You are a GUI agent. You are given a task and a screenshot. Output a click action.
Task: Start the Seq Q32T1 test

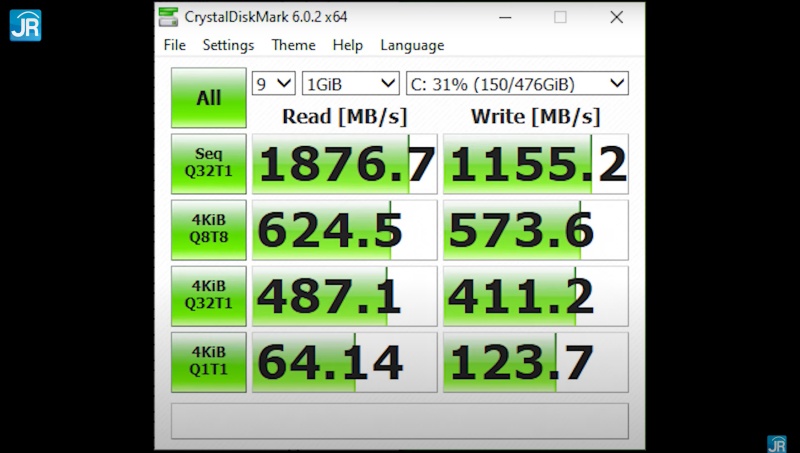[x=209, y=164]
